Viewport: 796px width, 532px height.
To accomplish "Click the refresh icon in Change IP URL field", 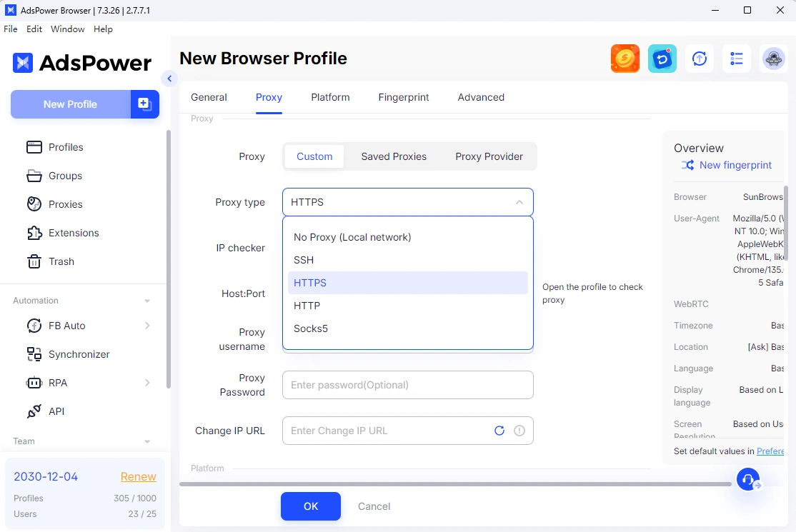I will pyautogui.click(x=499, y=431).
